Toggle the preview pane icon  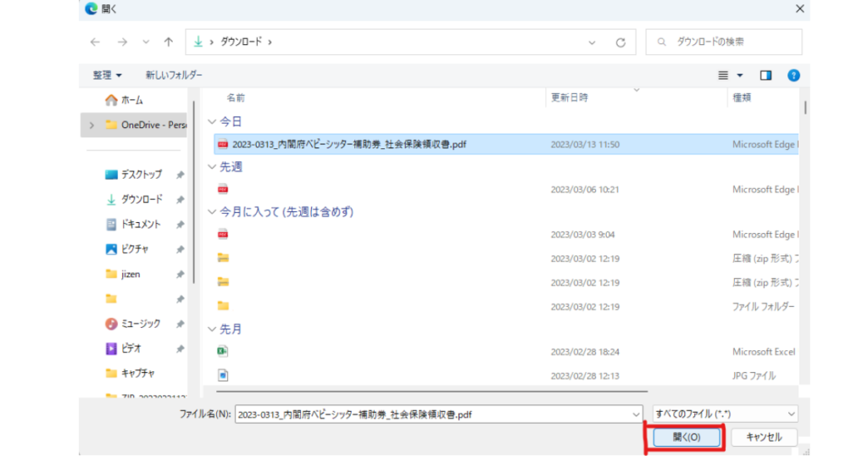tap(765, 75)
